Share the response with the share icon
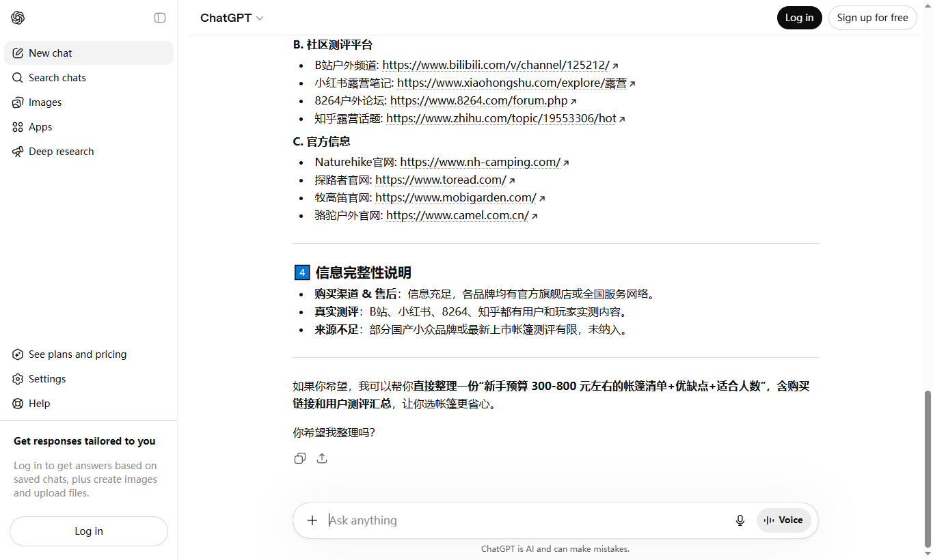 click(x=322, y=458)
